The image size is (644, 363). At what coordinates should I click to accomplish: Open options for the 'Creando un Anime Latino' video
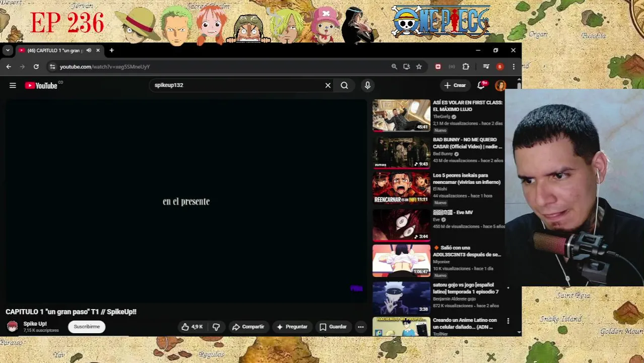508,321
